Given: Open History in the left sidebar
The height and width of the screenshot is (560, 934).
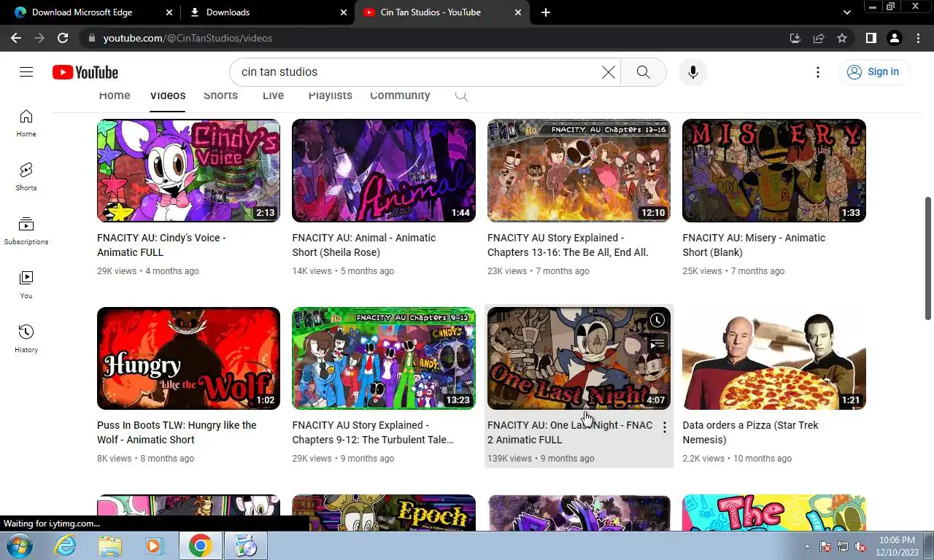Looking at the screenshot, I should (x=26, y=339).
